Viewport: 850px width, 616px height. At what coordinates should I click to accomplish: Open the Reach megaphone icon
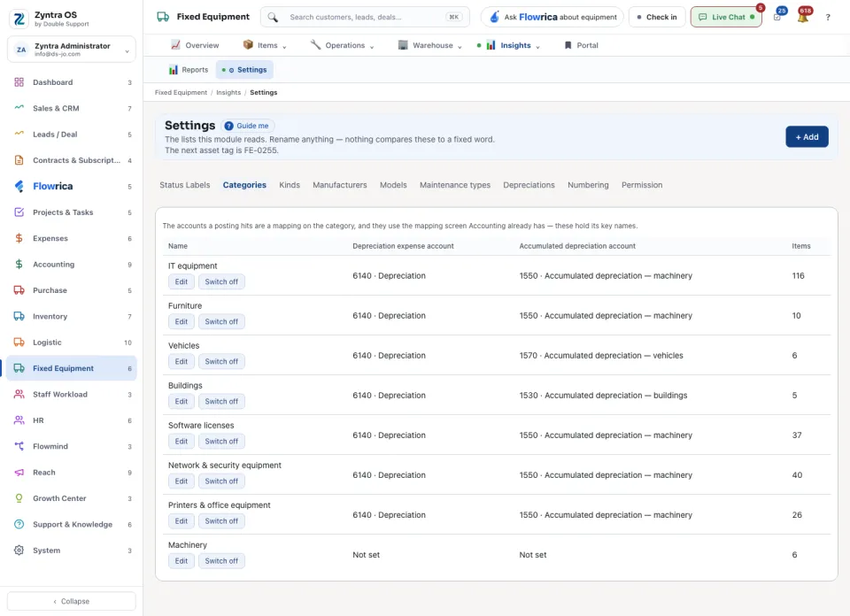point(19,473)
